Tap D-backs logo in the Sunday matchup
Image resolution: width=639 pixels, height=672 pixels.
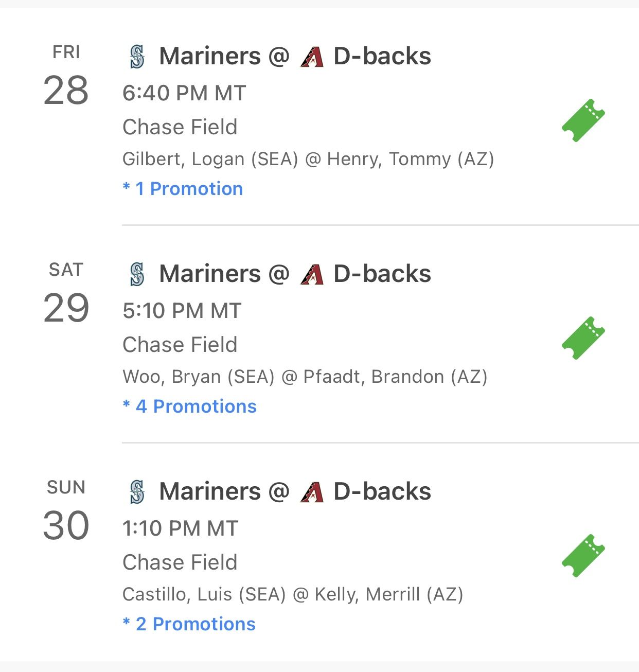pos(312,492)
